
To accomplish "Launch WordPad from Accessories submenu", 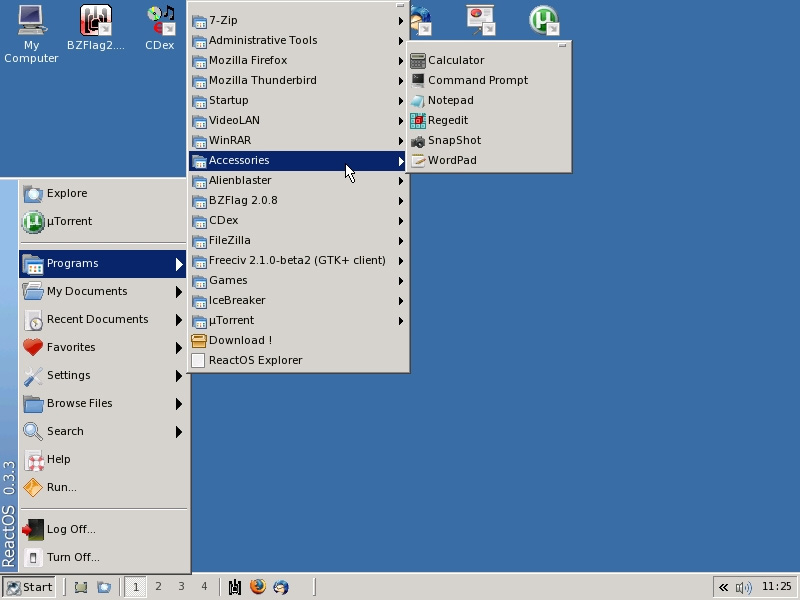I will (x=489, y=160).
